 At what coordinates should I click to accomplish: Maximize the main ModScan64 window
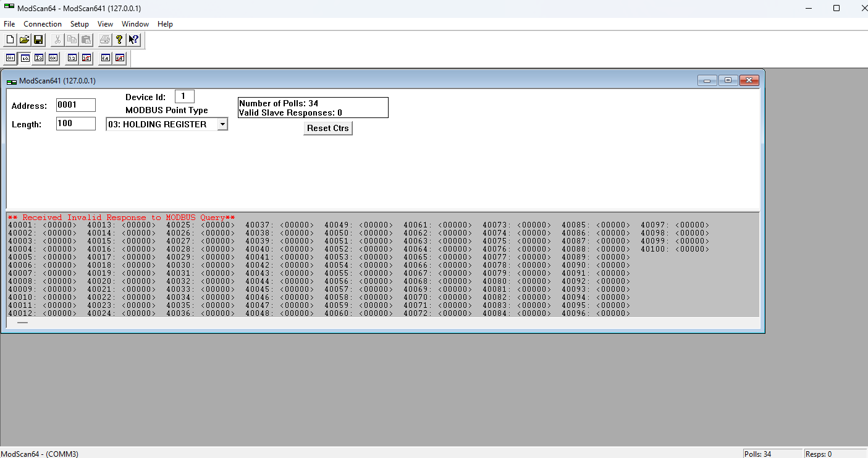[836, 8]
